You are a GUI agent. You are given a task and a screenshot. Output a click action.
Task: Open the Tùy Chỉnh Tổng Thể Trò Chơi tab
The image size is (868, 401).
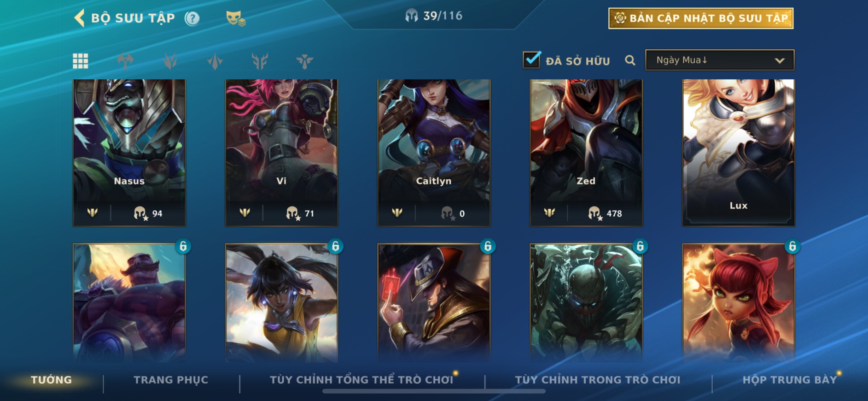pos(361,380)
